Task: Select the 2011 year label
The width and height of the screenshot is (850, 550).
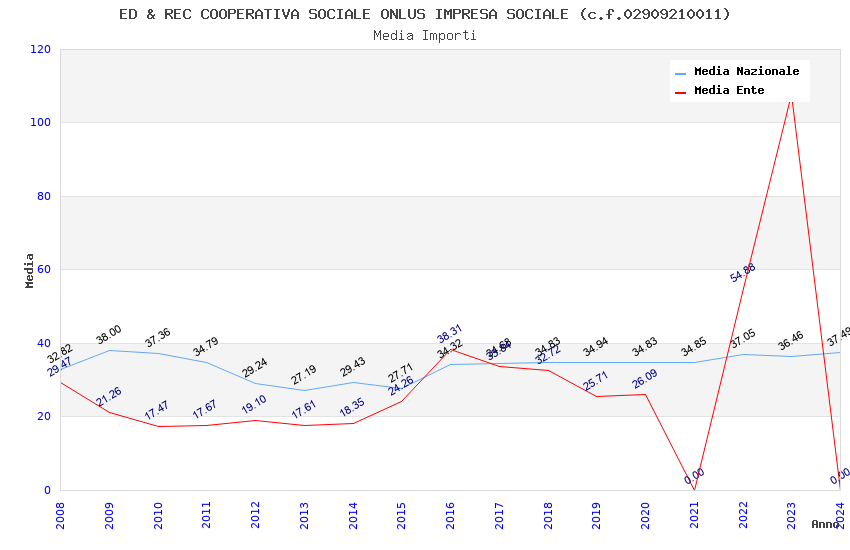Action: click(207, 515)
